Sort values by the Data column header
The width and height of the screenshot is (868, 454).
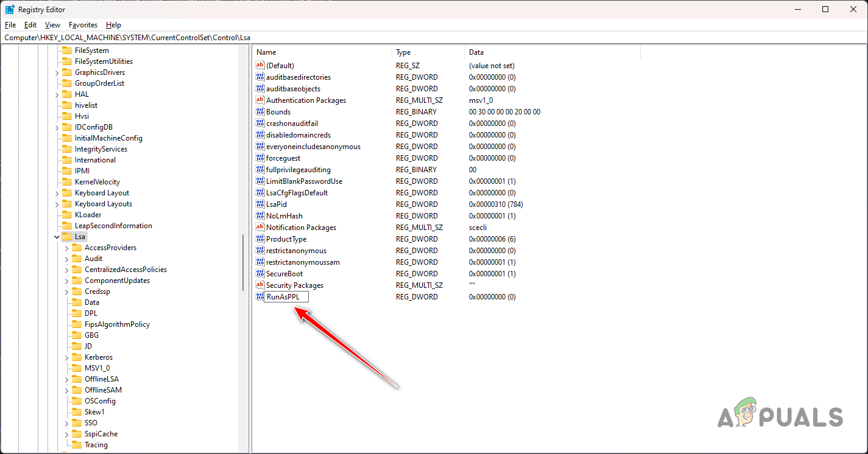553,52
